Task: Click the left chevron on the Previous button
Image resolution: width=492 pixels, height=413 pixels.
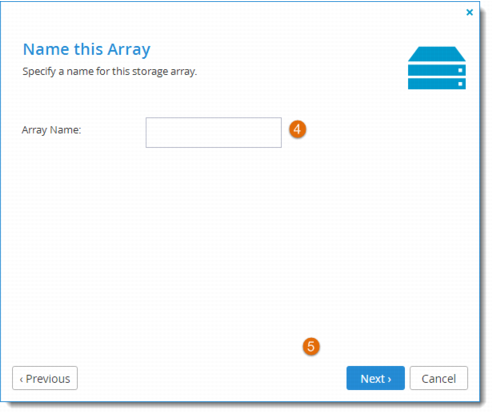Action: [x=21, y=379]
